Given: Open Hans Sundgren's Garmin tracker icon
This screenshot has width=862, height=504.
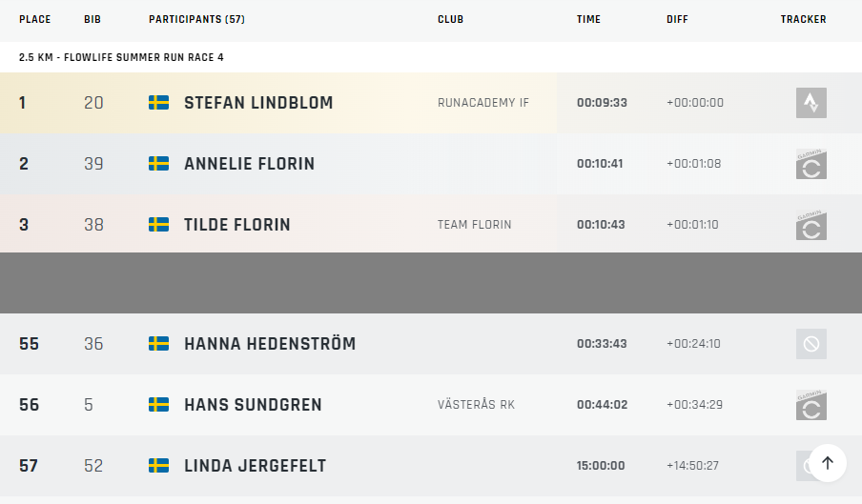Looking at the screenshot, I should click(811, 405).
